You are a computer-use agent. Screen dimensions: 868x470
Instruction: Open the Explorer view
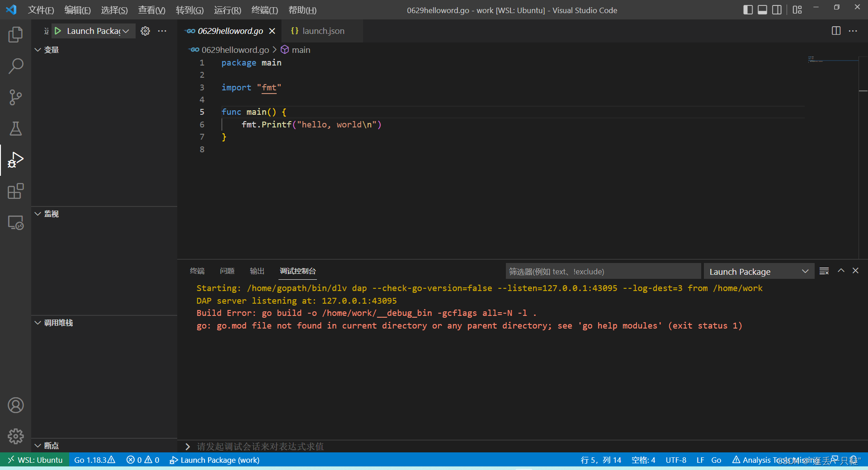[15, 34]
